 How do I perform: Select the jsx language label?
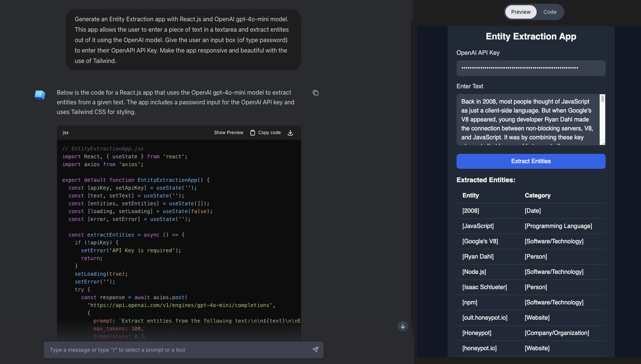66,132
